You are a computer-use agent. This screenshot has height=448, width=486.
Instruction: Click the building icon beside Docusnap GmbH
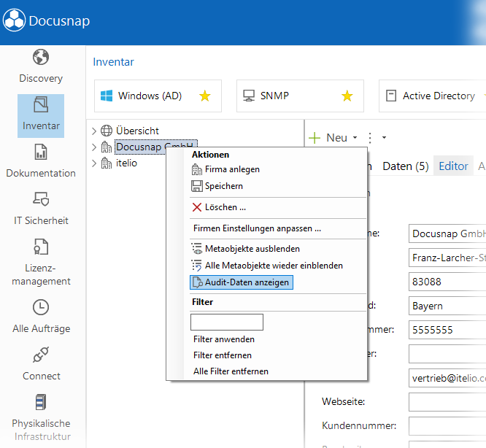(107, 147)
